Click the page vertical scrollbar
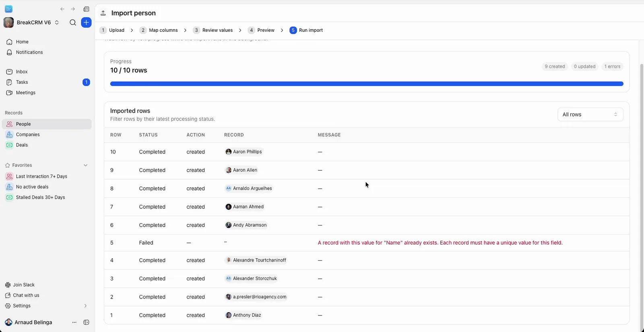This screenshot has height=332, width=644. 642,197
